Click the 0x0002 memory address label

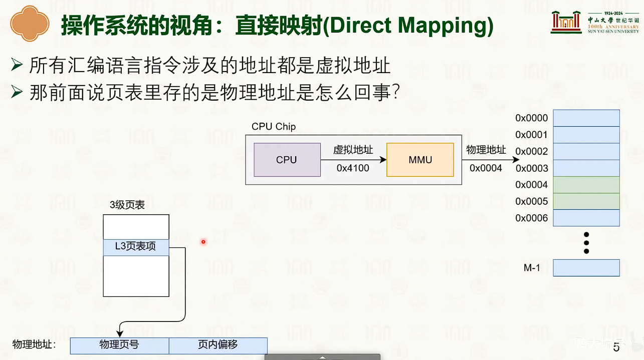coord(532,151)
